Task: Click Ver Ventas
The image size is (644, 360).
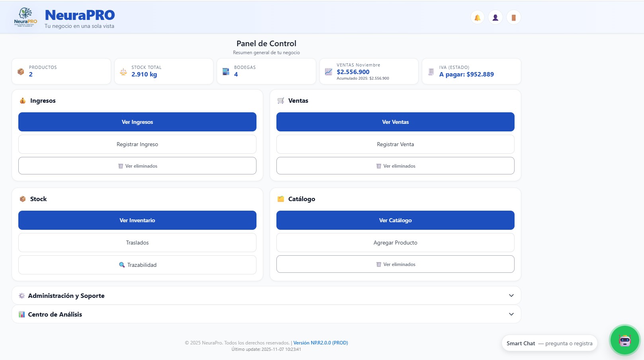Action: point(395,122)
